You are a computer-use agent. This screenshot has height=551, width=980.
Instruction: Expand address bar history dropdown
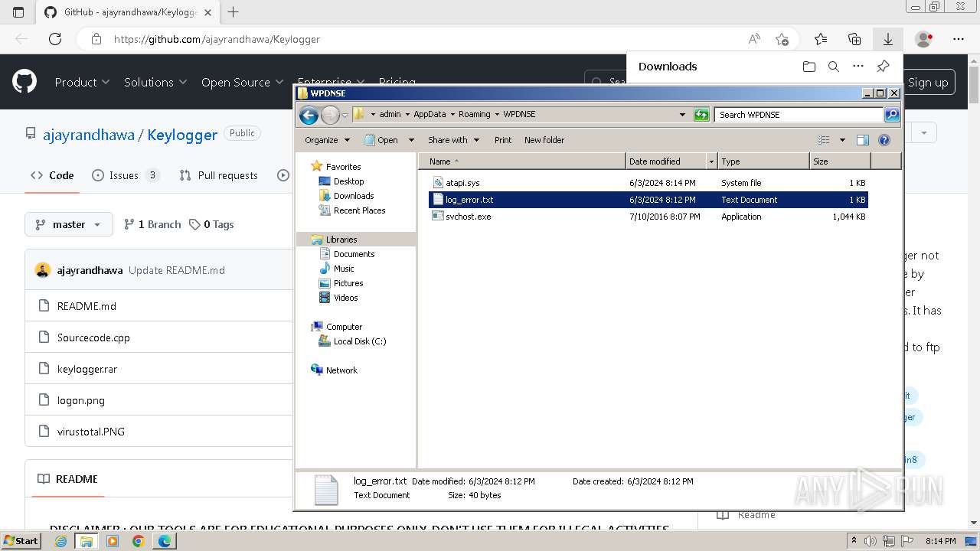[x=682, y=115]
